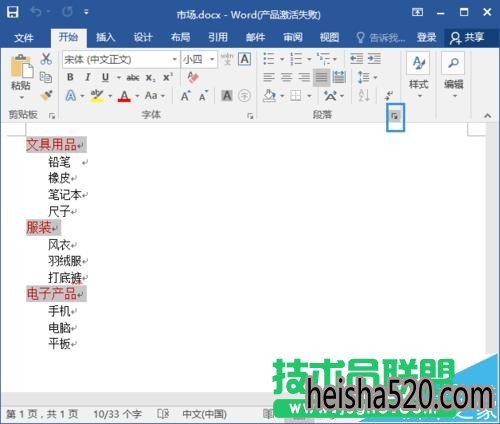Apply numbered list
This screenshot has height=424, width=500.
click(296, 59)
